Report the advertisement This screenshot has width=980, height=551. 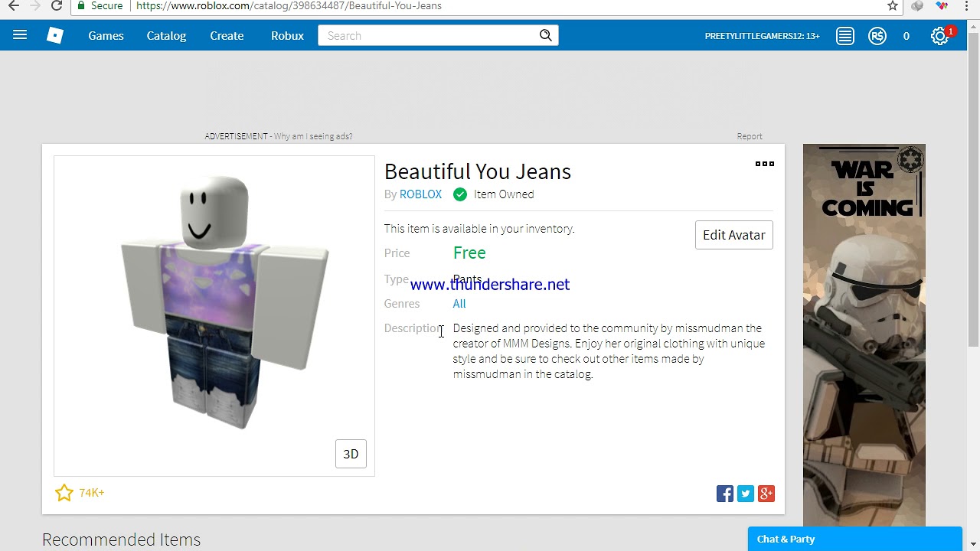click(x=750, y=136)
